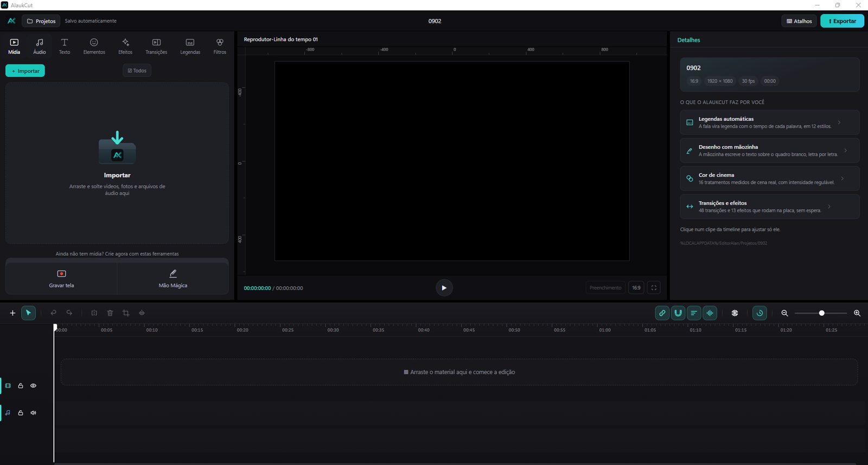Switch to the Transições tab
This screenshot has height=465, width=868.
point(156,46)
